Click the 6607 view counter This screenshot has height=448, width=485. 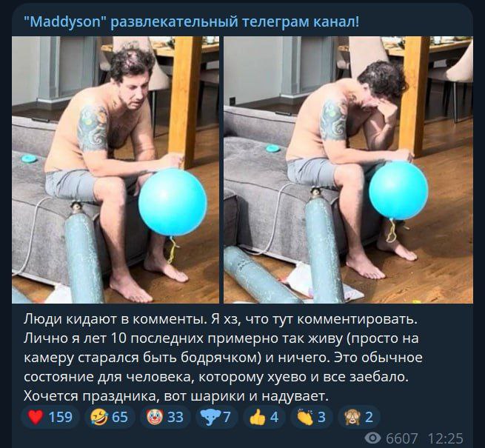point(402,438)
